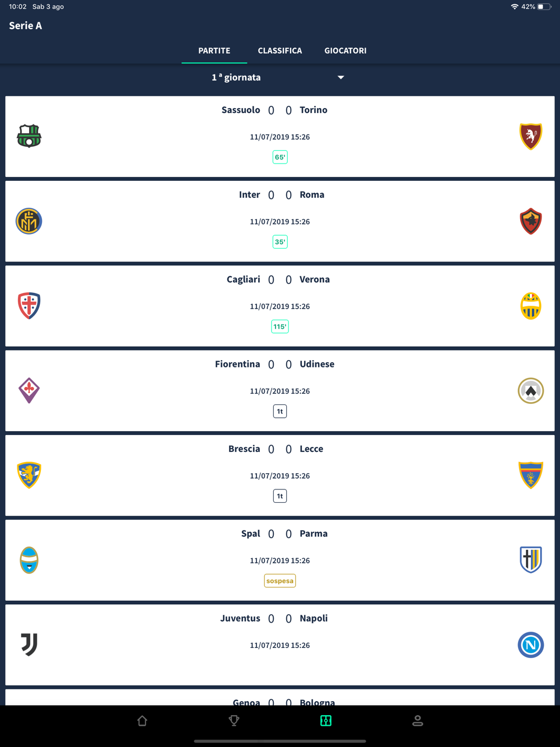
Task: Tap the Brescia team name
Action: [x=244, y=449]
